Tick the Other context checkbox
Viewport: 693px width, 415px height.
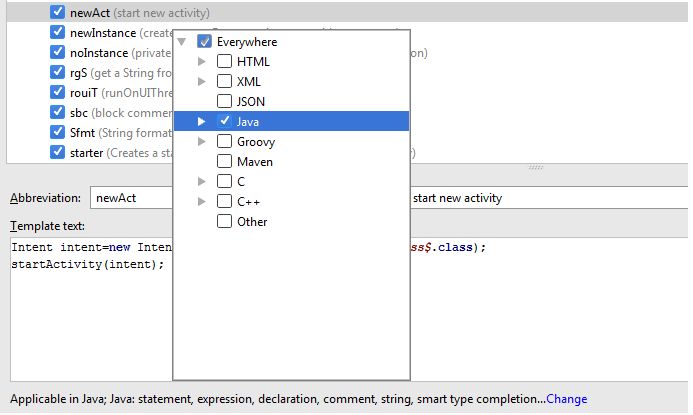click(x=225, y=222)
